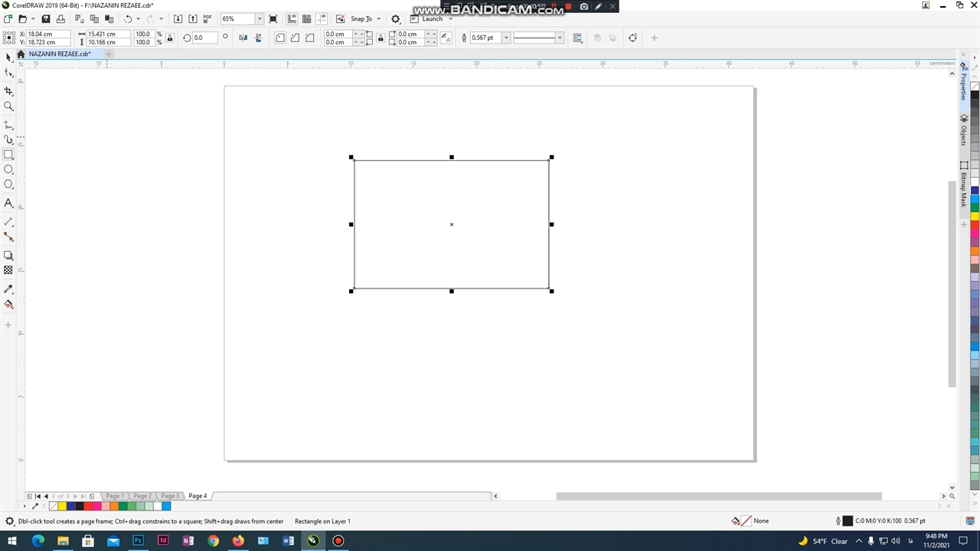Select the Polygon tool
This screenshot has height=551, width=980.
pos(8,184)
